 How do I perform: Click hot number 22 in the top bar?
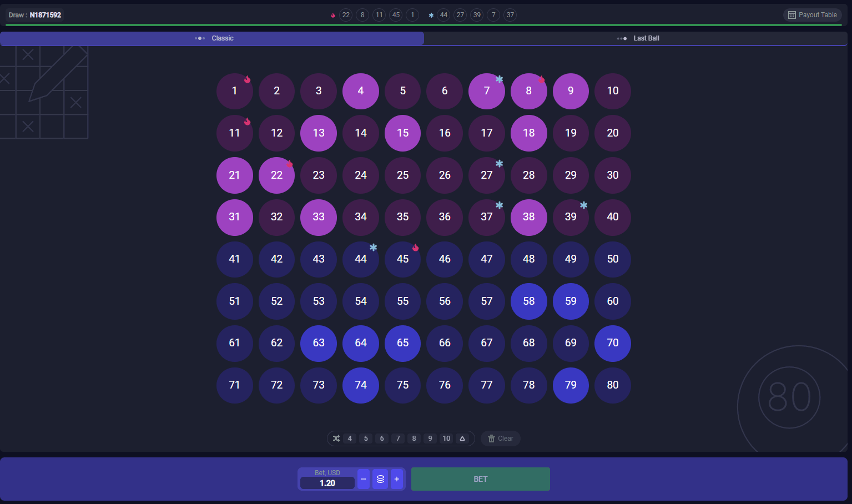click(x=346, y=15)
